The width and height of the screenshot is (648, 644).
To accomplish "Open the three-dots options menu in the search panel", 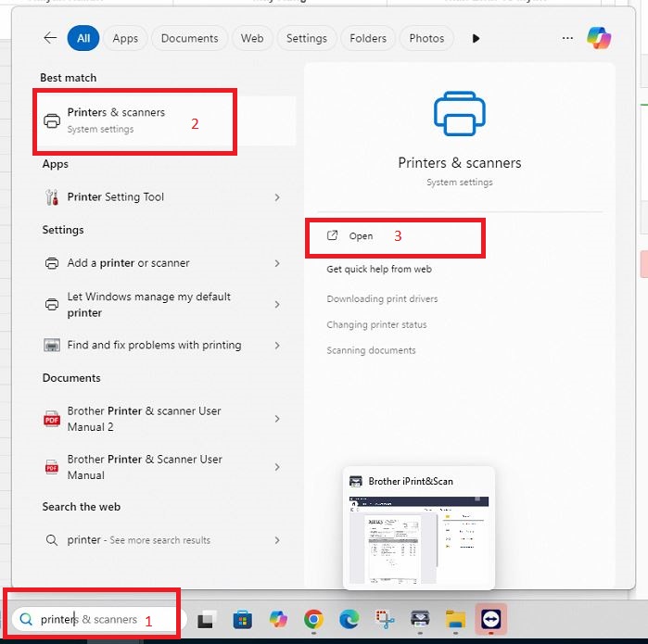I will click(x=567, y=38).
